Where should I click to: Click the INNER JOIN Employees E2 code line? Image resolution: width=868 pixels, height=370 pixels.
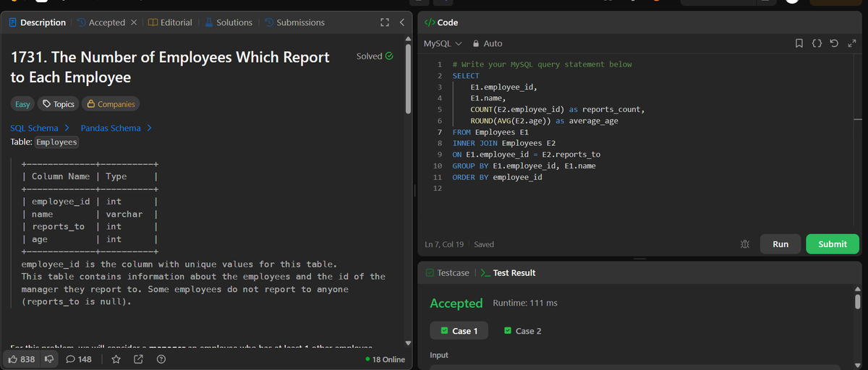click(x=503, y=143)
